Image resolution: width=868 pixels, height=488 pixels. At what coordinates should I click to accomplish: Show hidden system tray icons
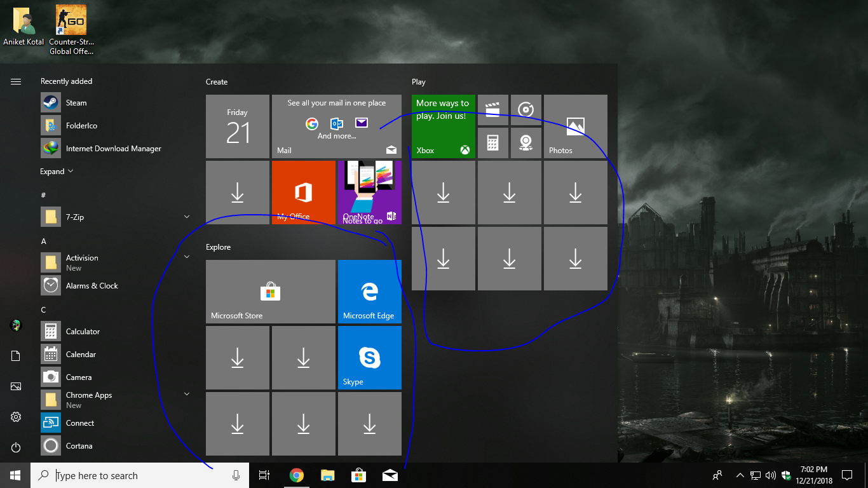pos(740,475)
